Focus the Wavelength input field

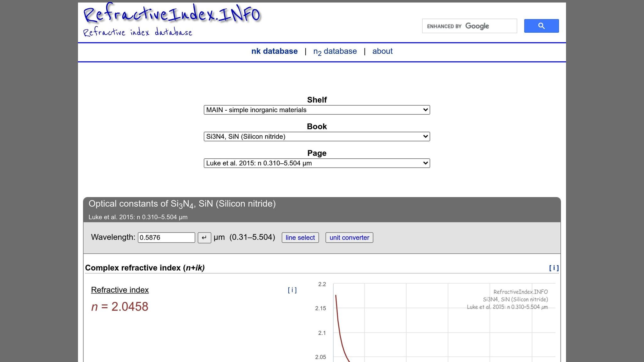tap(166, 238)
